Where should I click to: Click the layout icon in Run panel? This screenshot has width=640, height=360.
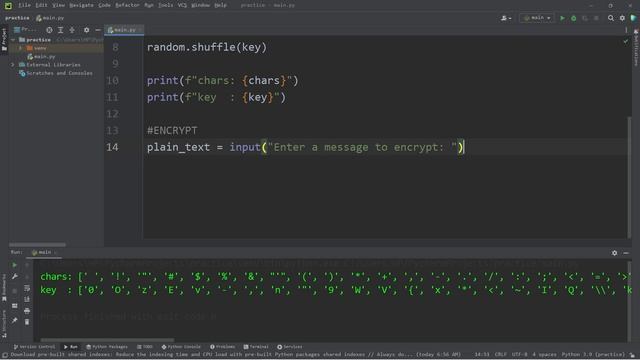pos(14,306)
